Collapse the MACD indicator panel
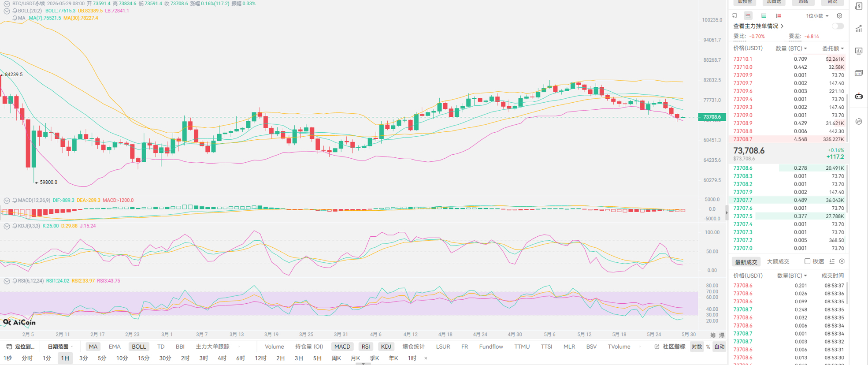This screenshot has width=868, height=365. [7, 201]
